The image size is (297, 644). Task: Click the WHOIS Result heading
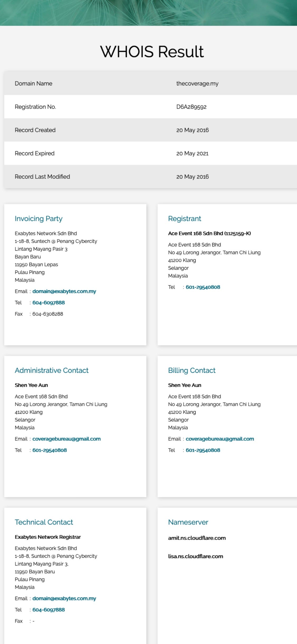(152, 51)
